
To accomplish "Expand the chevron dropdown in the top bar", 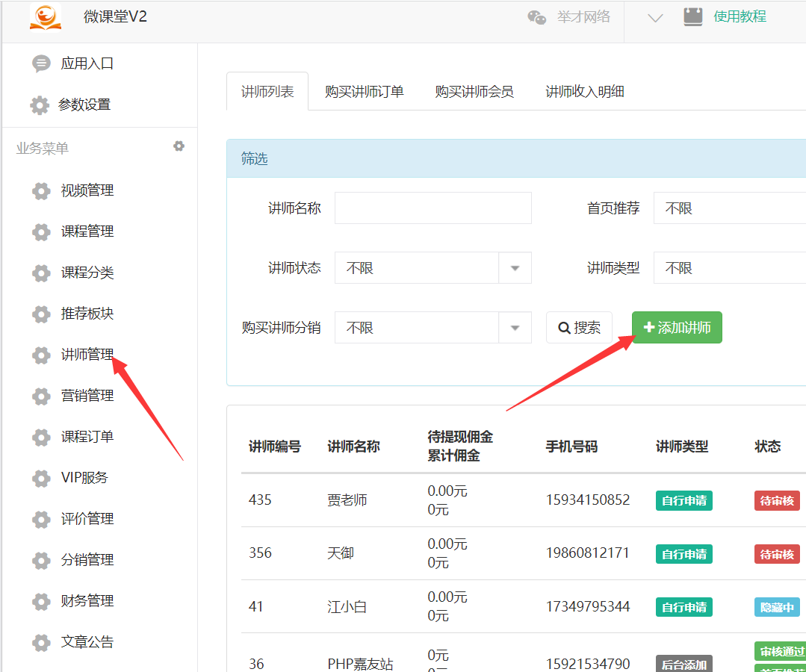I will [x=655, y=18].
